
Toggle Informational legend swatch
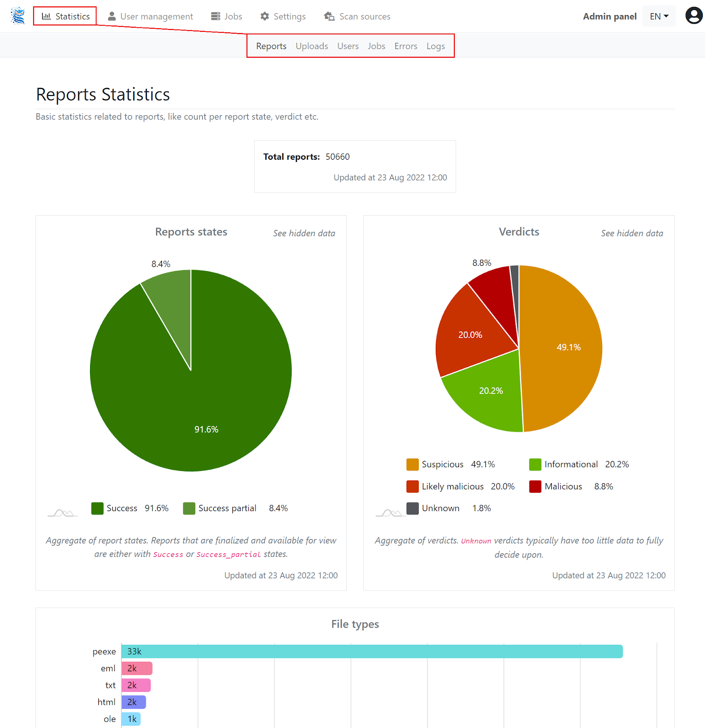click(535, 465)
